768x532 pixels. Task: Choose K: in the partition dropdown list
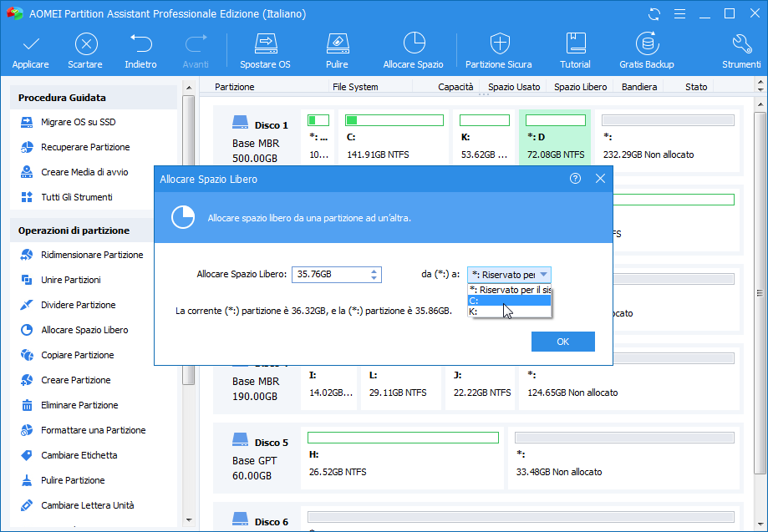(508, 312)
